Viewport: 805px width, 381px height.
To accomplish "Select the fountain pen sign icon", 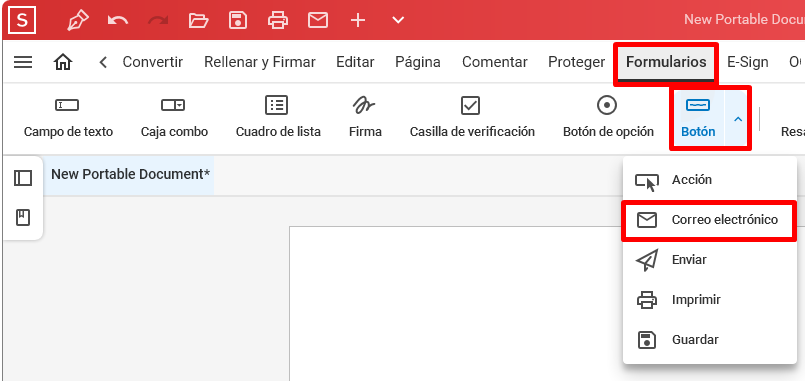I will point(78,21).
